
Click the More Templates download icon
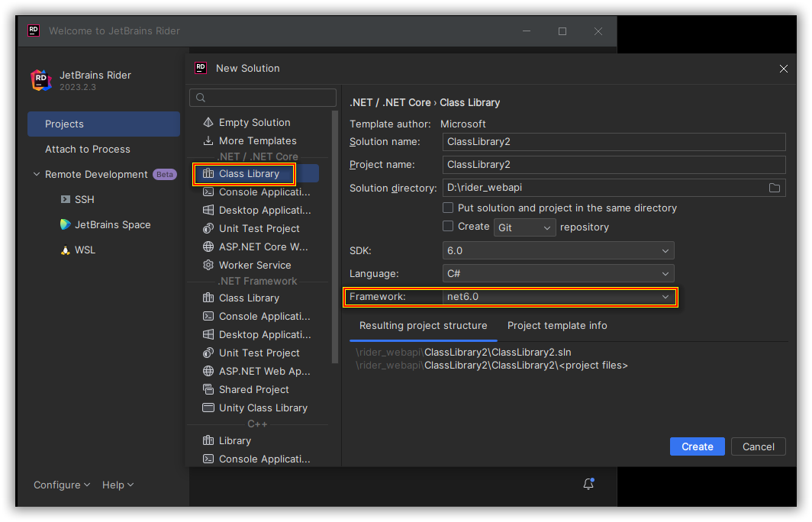tap(208, 140)
